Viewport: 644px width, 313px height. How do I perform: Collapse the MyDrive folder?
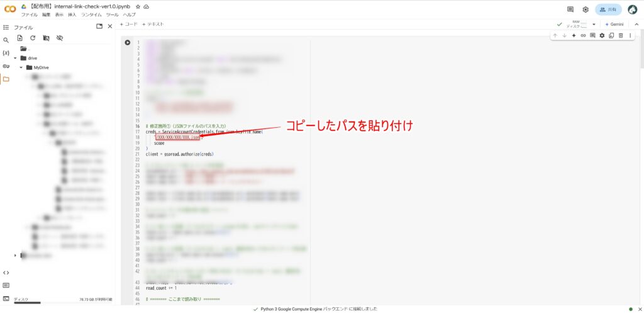point(21,67)
